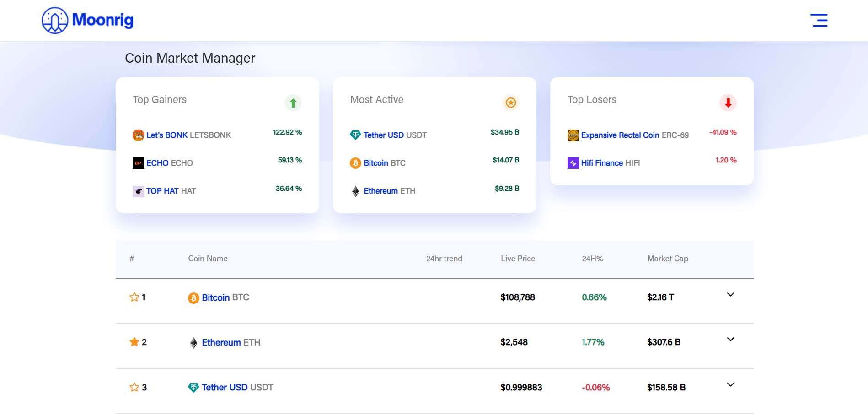Expand the Bitcoin row chevron
Image resolution: width=868 pixels, height=416 pixels.
(x=730, y=294)
